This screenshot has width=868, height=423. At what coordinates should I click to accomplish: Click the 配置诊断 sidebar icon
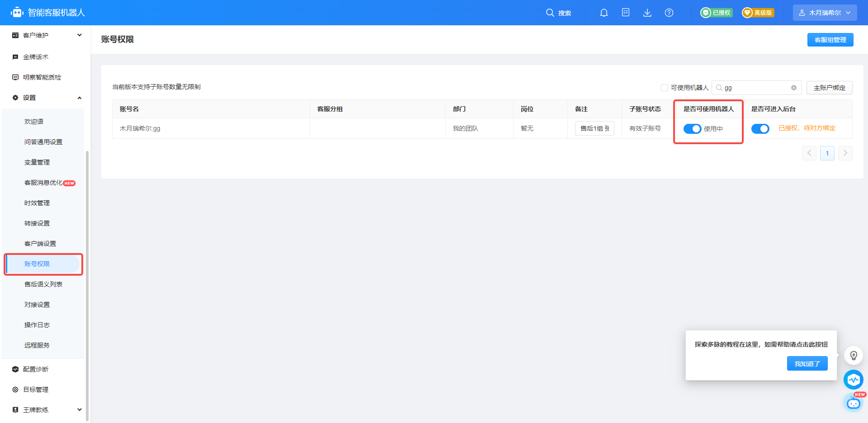15,369
